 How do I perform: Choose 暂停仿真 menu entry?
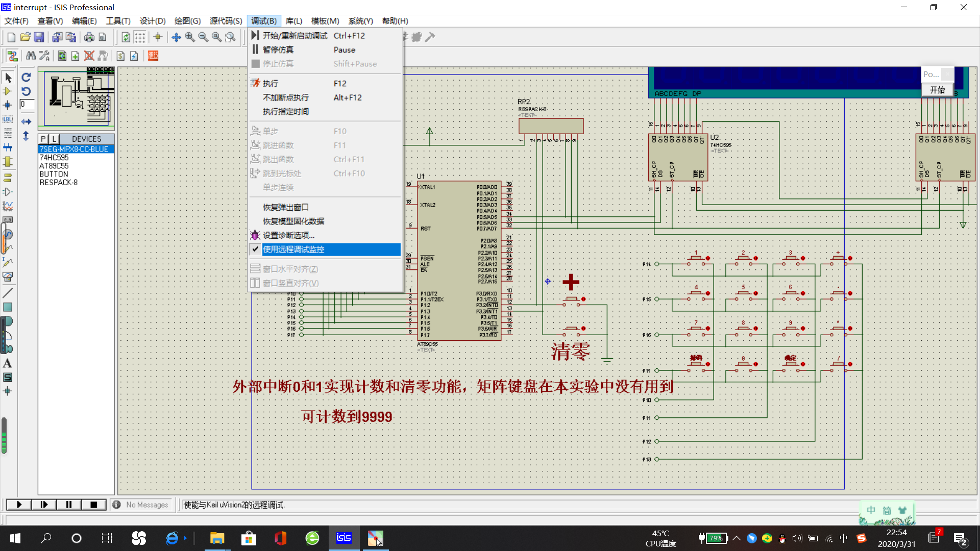click(325, 50)
